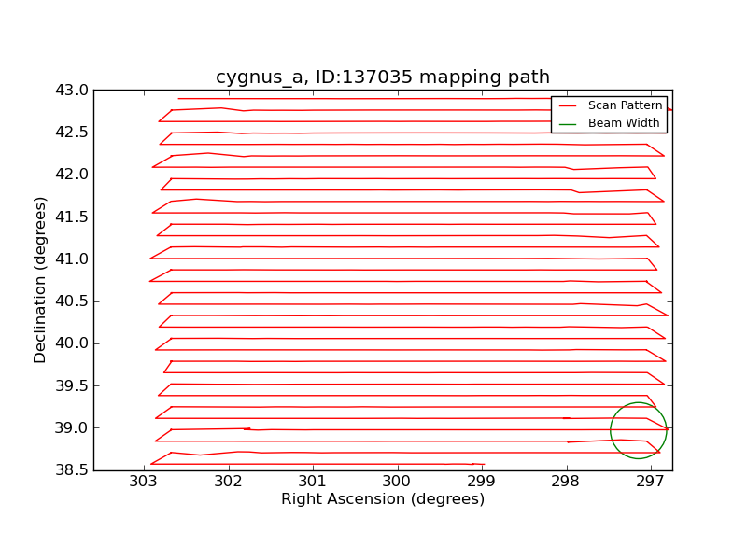Click the 300 right ascension tick label
747x560 pixels.
[x=398, y=482]
